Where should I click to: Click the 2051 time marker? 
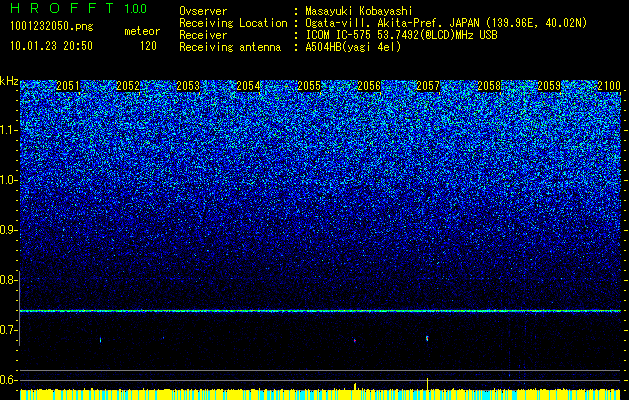point(68,86)
